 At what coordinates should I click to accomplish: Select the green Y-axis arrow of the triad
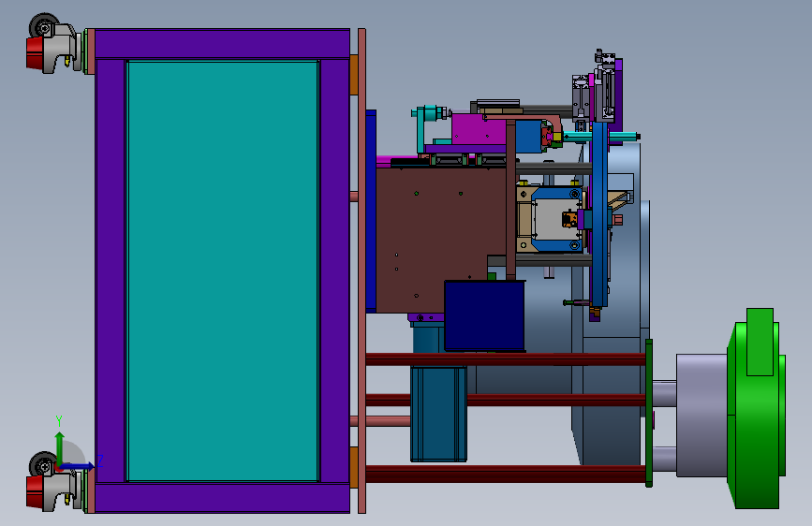click(60, 448)
